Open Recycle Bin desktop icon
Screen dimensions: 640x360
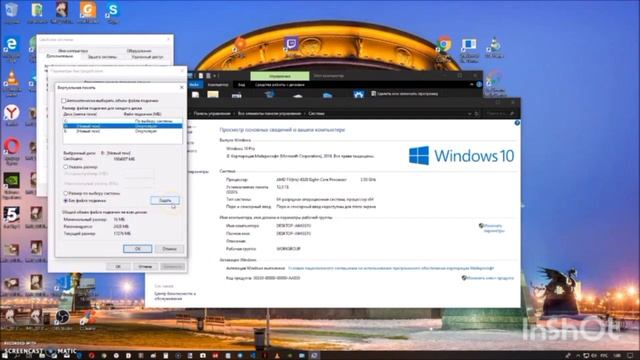pyautogui.click(x=11, y=12)
